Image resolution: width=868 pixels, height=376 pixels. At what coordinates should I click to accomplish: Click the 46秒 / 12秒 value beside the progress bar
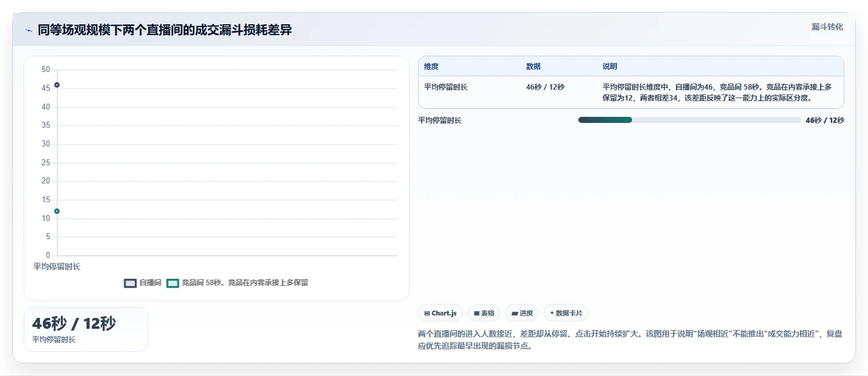tap(824, 120)
